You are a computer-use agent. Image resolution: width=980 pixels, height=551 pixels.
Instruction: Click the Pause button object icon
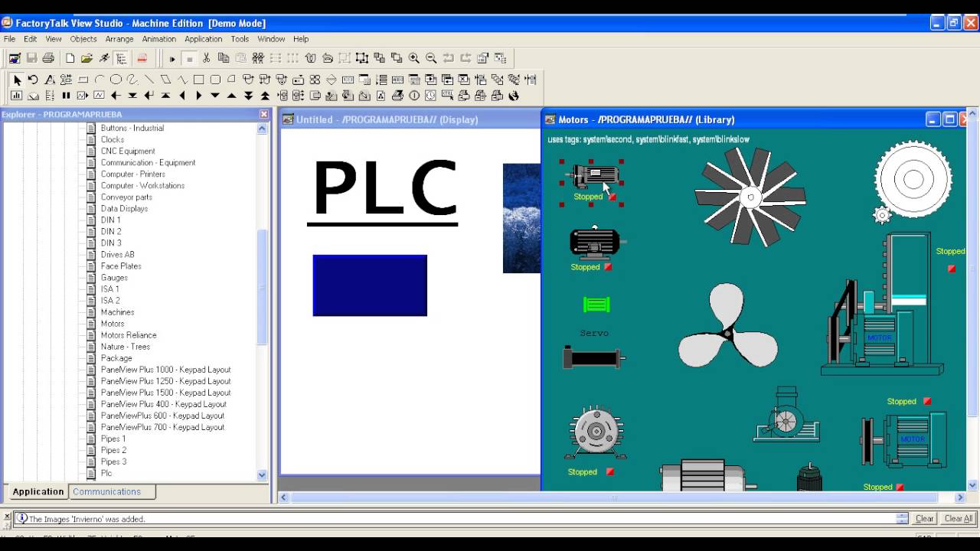[x=66, y=96]
